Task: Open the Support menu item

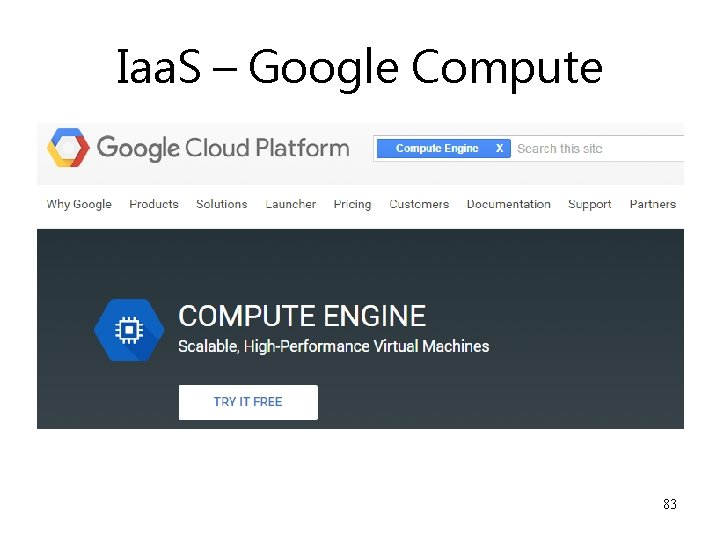Action: pyautogui.click(x=590, y=204)
